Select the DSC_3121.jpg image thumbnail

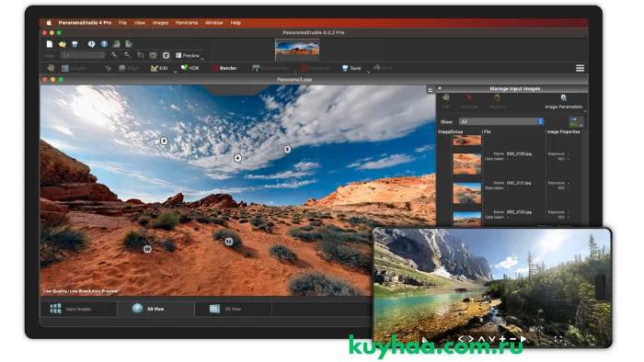pos(467,193)
